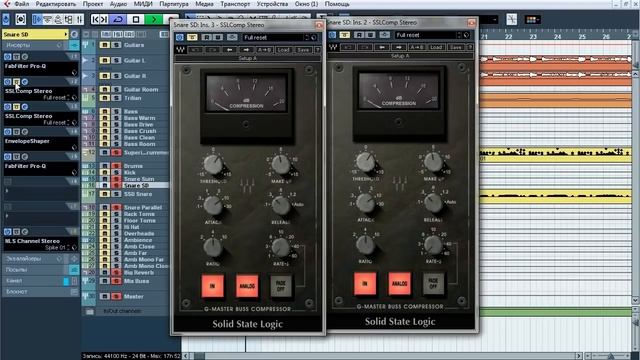This screenshot has width=640, height=360.
Task: Click the MAKE UP knob in Ins. 3 compressor
Action: (281, 165)
